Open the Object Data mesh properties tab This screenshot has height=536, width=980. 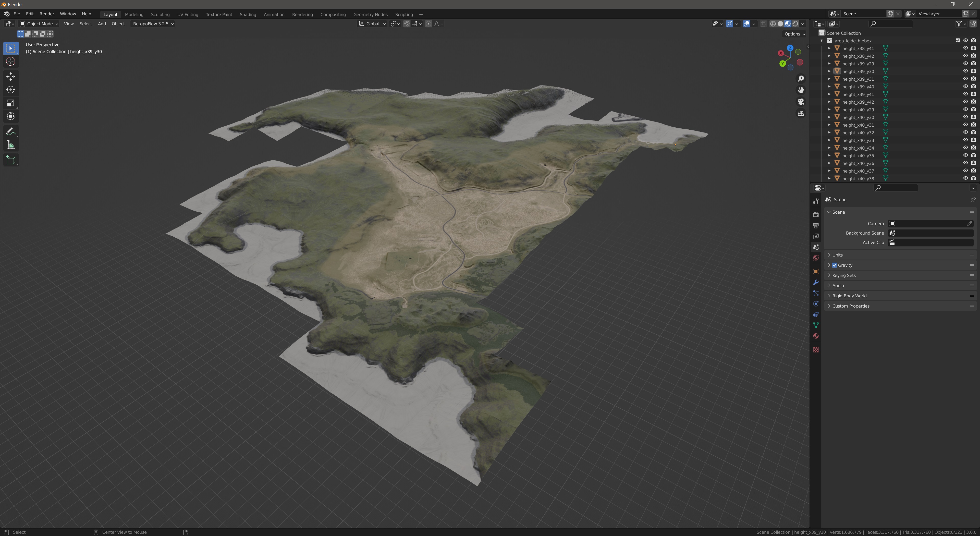pyautogui.click(x=816, y=325)
